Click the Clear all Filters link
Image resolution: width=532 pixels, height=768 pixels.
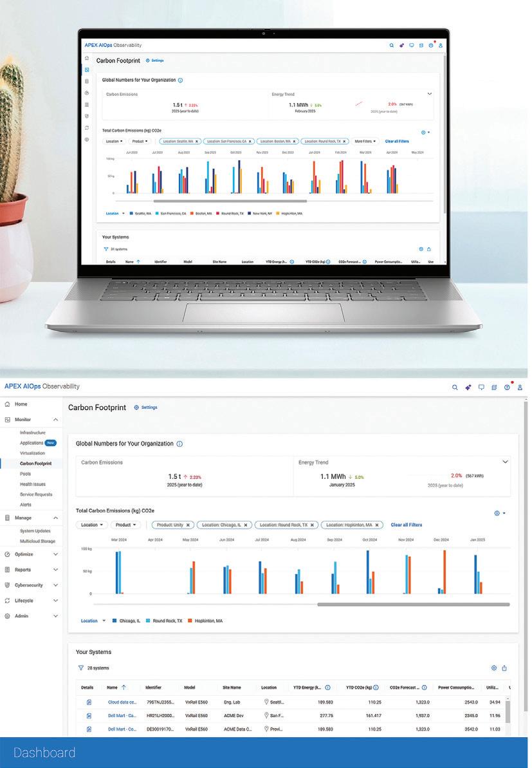point(406,525)
